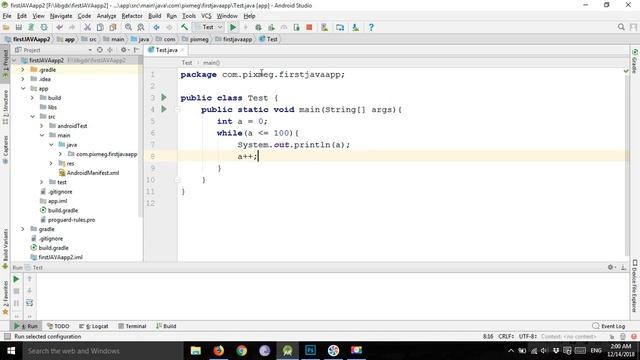Click UTF-8 encoding in status bar

click(527, 337)
